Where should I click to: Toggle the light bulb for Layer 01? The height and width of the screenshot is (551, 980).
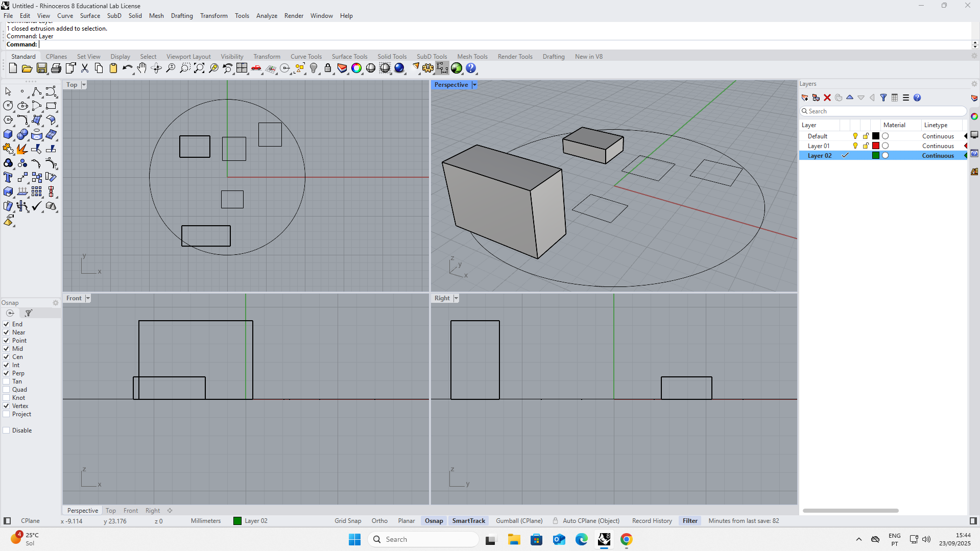855,146
